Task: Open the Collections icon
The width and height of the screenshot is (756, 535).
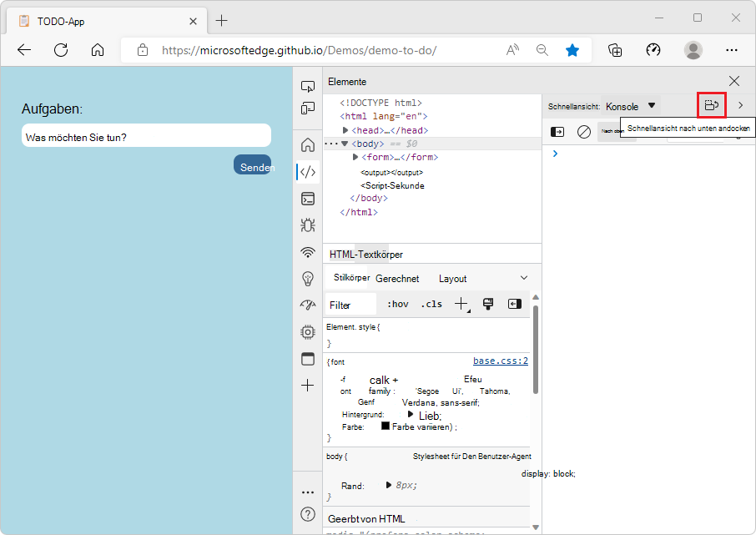Action: (615, 50)
